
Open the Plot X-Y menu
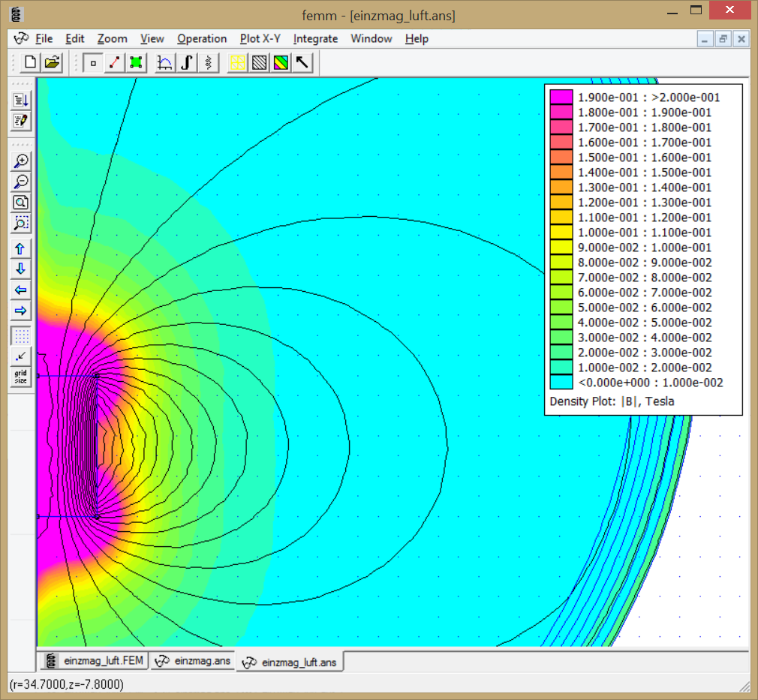[x=260, y=39]
